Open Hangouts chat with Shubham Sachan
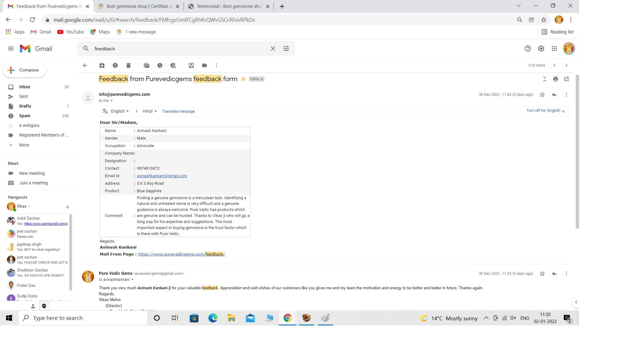Viewport: 625px width, 364px height. (x=37, y=273)
